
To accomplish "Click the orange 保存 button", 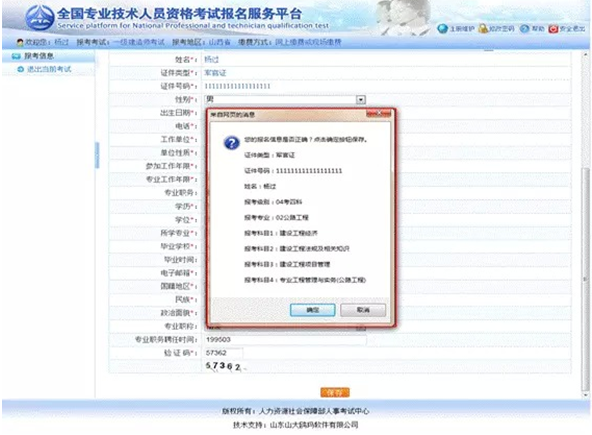I will click(335, 392).
